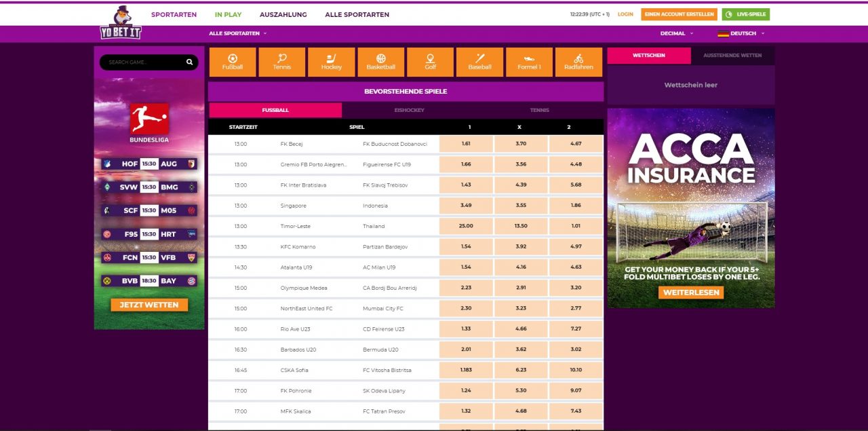Switch to Ausstehende Wetten tab
Screen dimensions: 868x431
732,56
